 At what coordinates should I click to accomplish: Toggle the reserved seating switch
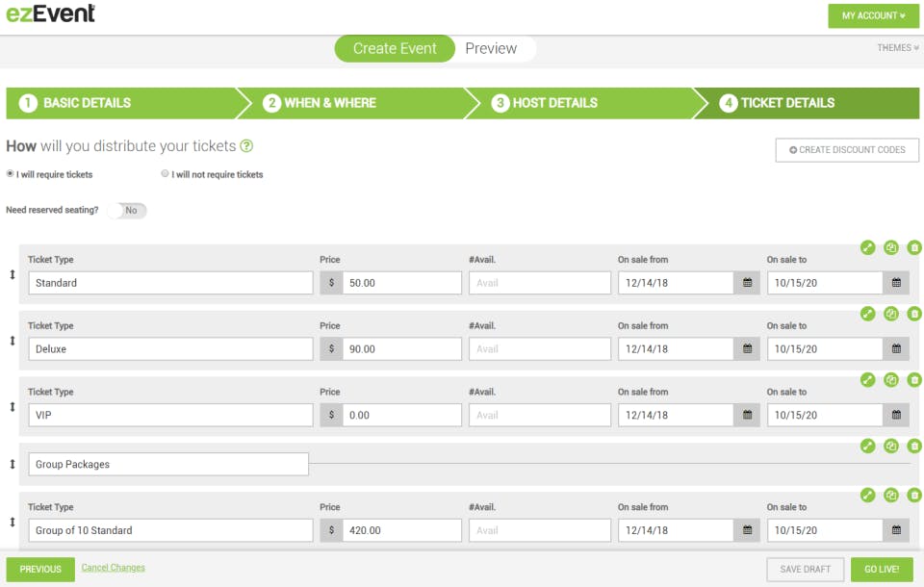[x=127, y=211]
